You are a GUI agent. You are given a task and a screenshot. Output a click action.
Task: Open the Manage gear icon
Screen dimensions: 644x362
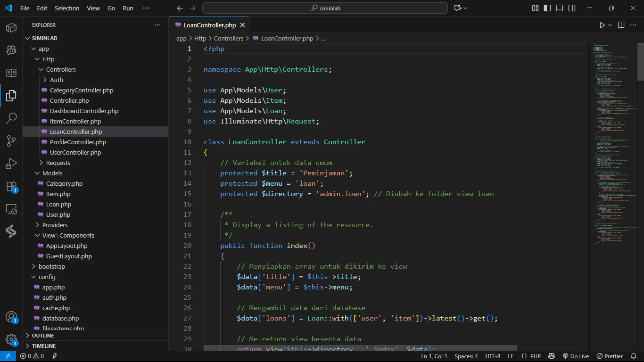click(11, 340)
